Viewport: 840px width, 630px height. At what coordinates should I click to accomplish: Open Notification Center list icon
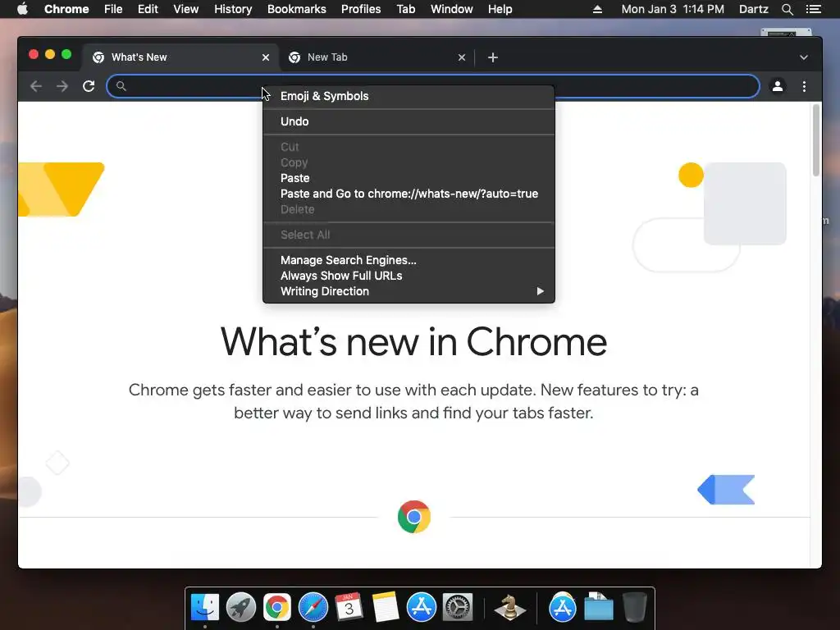coord(813,9)
